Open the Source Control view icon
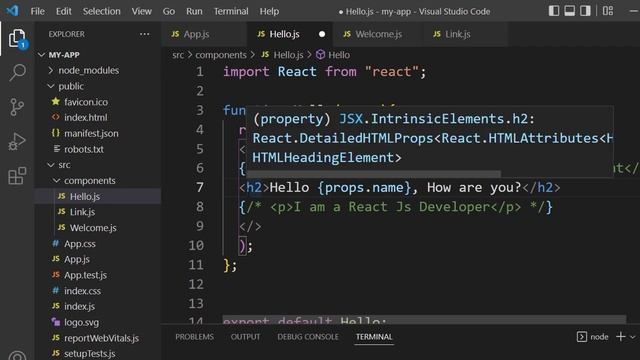 [x=17, y=107]
